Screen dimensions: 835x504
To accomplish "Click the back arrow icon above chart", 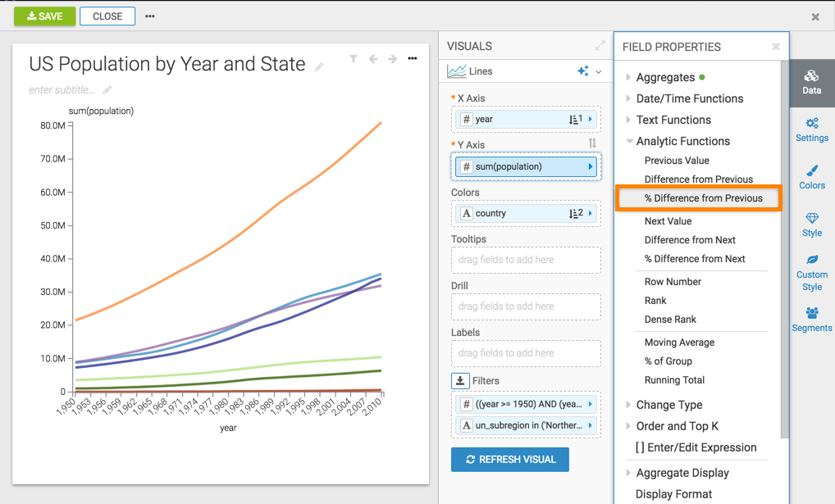I will click(373, 59).
